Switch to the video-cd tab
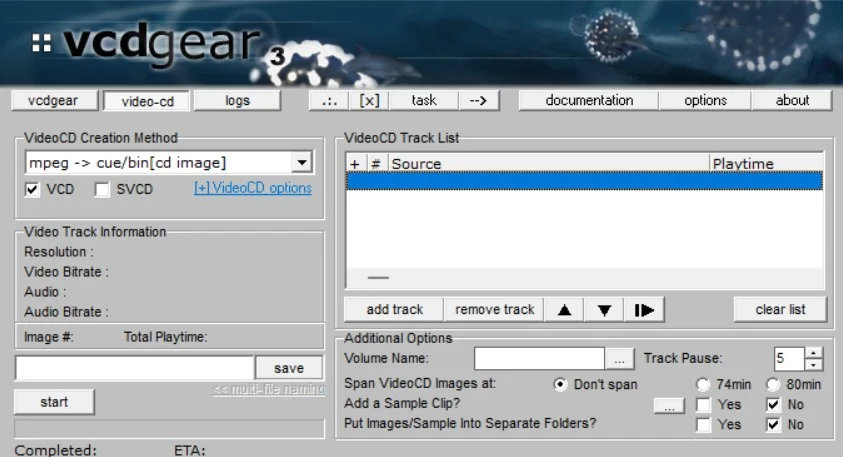Image resolution: width=843 pixels, height=457 pixels. [x=147, y=101]
